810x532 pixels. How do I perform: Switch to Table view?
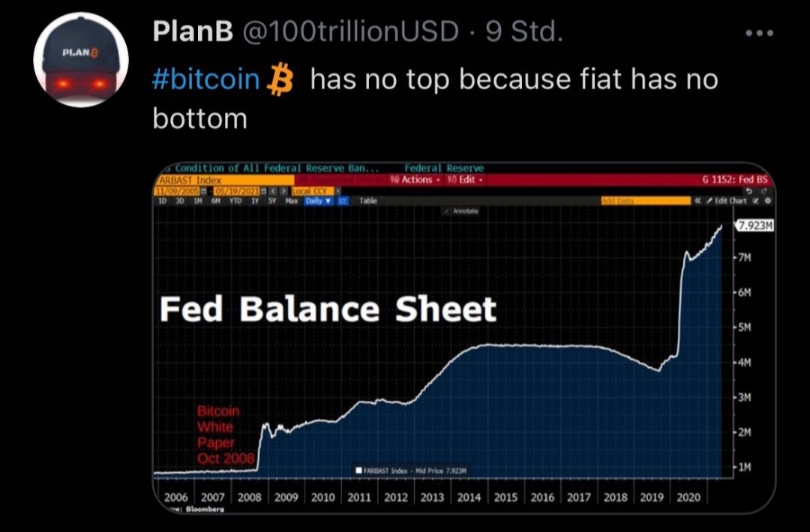click(367, 201)
